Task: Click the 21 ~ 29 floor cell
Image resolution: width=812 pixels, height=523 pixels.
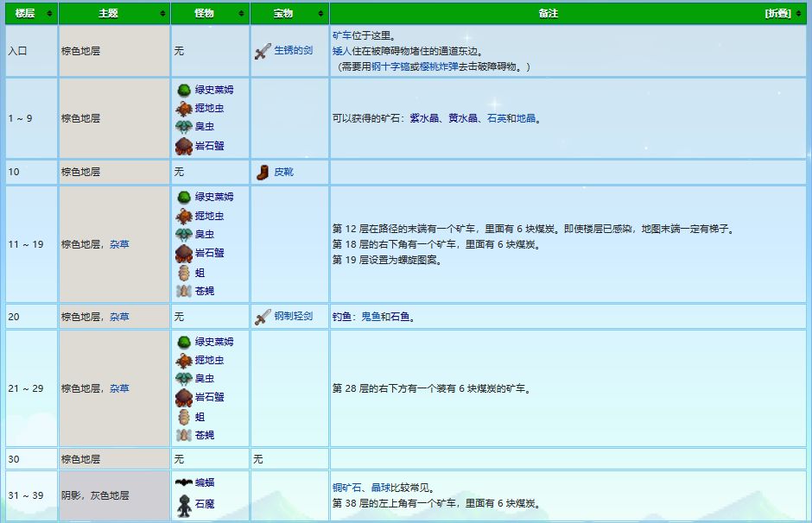Action: [32, 388]
